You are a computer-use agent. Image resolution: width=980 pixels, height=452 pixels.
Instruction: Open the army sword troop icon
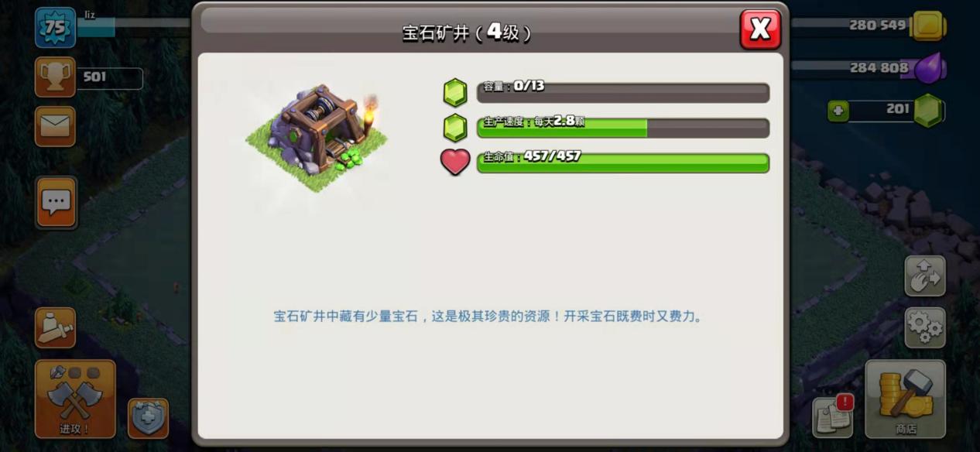click(x=55, y=327)
